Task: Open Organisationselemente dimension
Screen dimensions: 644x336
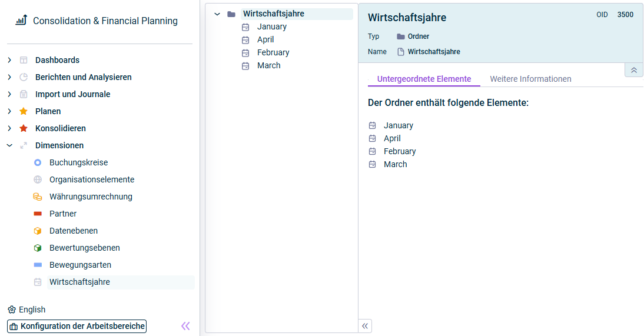Action: pyautogui.click(x=92, y=179)
